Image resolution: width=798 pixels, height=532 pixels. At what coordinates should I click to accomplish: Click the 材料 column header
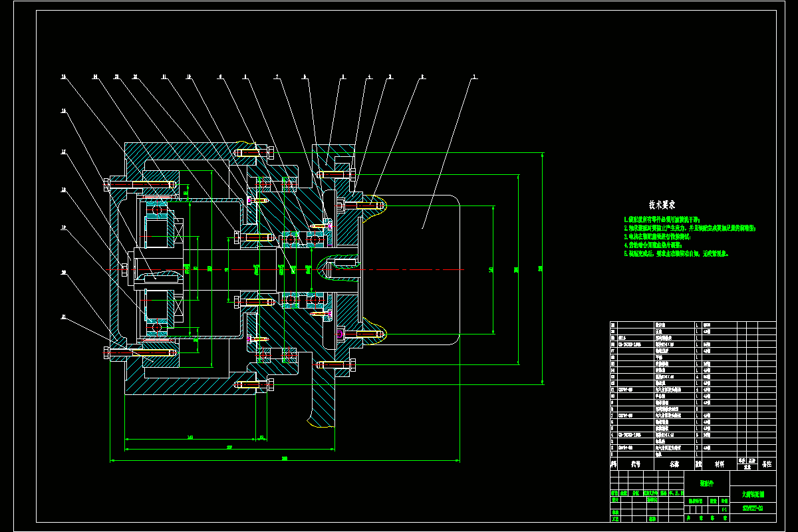pyautogui.click(x=719, y=464)
